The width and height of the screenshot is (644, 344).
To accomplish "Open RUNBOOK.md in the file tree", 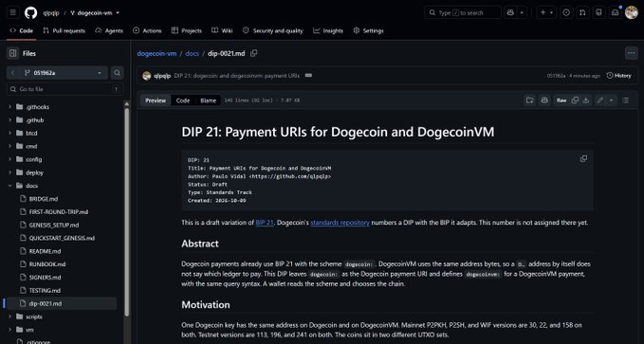I will pyautogui.click(x=47, y=264).
